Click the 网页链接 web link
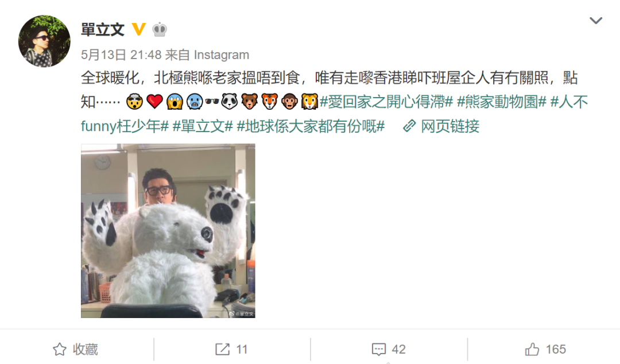620x364 pixels. [450, 126]
